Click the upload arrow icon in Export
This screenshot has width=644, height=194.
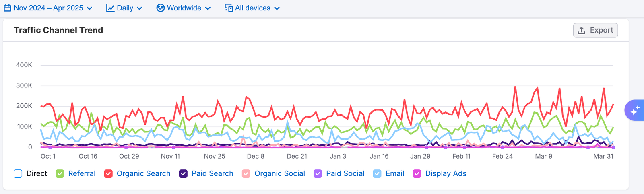click(x=582, y=31)
